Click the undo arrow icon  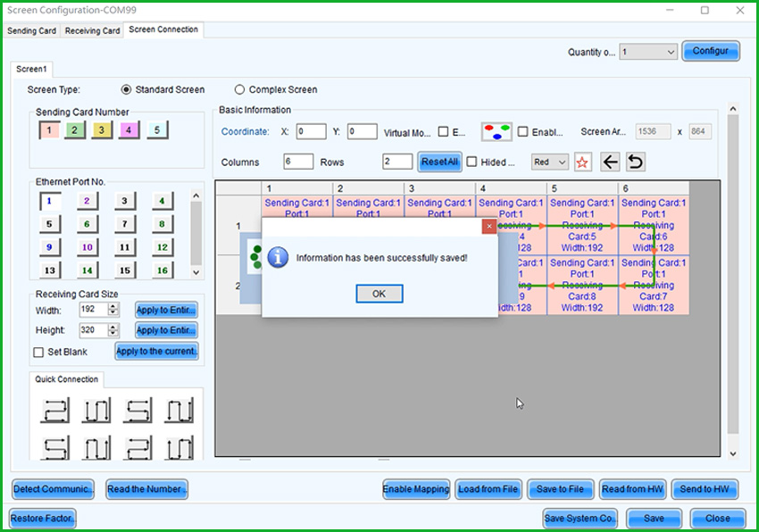click(636, 162)
